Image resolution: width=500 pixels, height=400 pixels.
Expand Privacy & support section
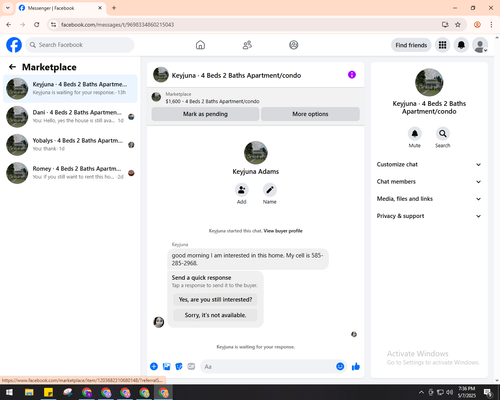[429, 216]
